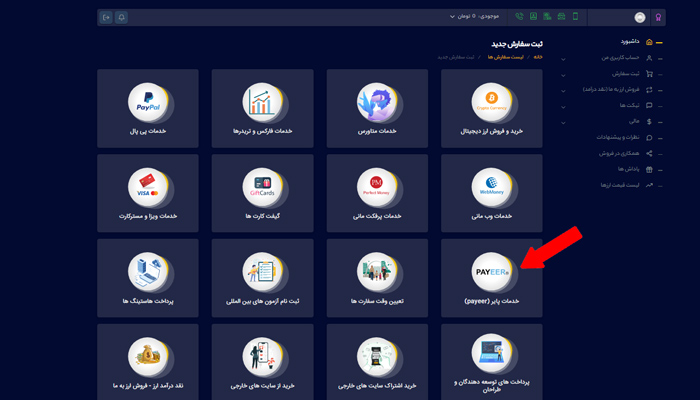Click the خدمات وب مانی label
The image size is (700, 400).
point(492,216)
